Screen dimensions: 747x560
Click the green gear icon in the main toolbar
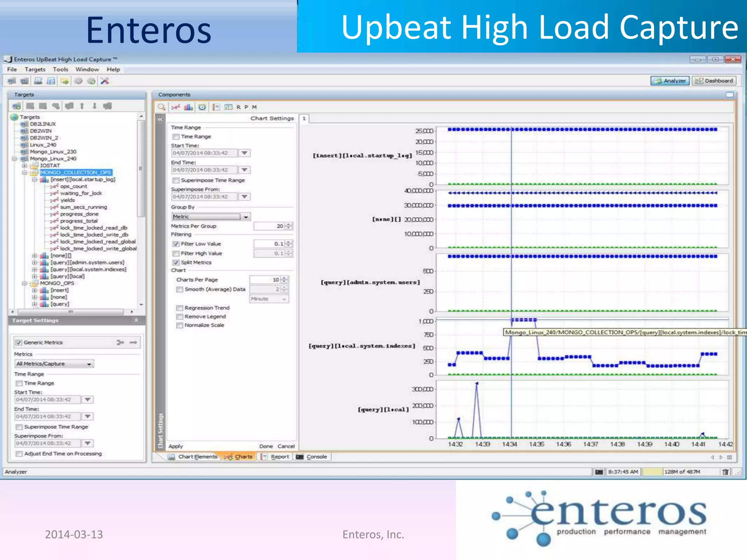(91, 81)
